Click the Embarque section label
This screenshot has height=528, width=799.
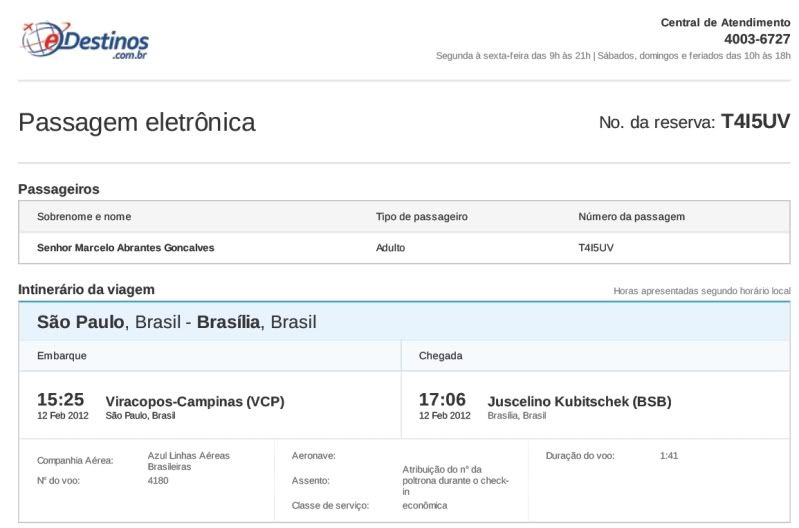click(x=62, y=356)
